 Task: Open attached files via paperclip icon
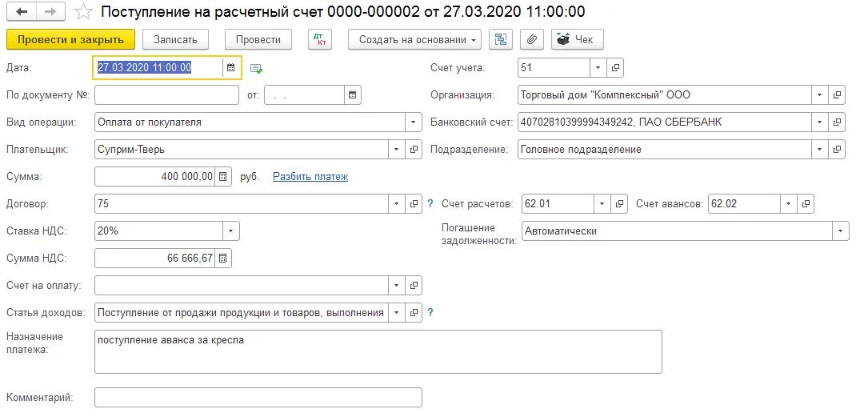(531, 39)
